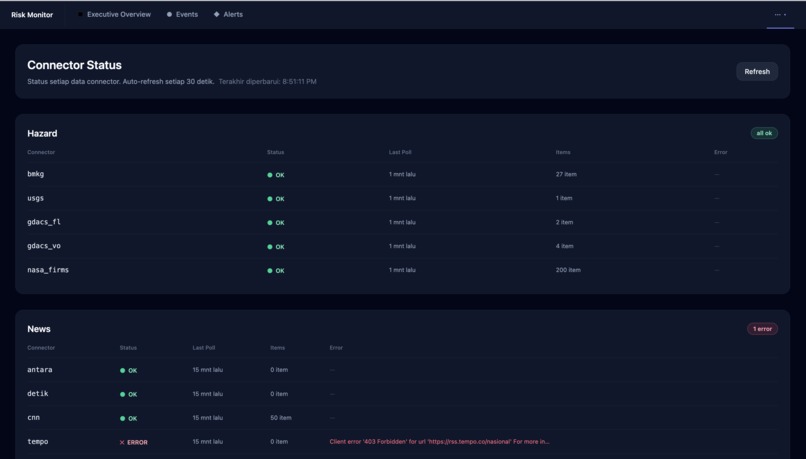Click the '0 item' count for tempo
The height and width of the screenshot is (459, 806).
(x=279, y=442)
